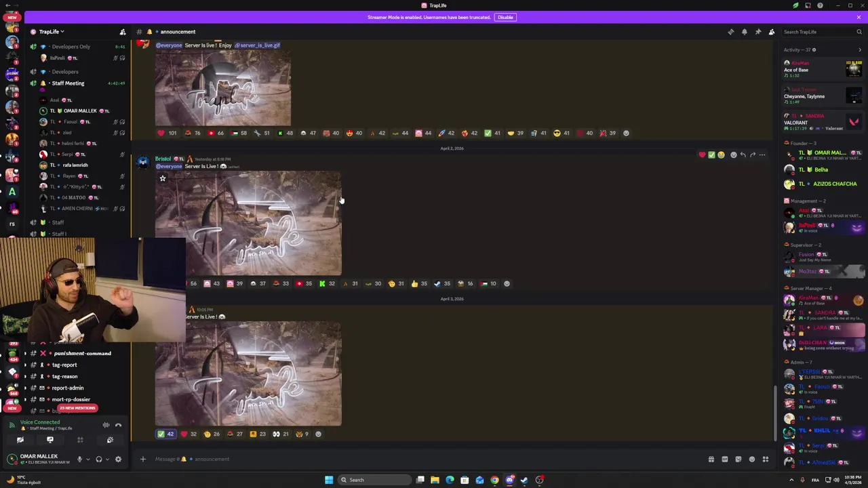Open notification settings bell in header
Image resolution: width=868 pixels, height=488 pixels.
pos(744,32)
